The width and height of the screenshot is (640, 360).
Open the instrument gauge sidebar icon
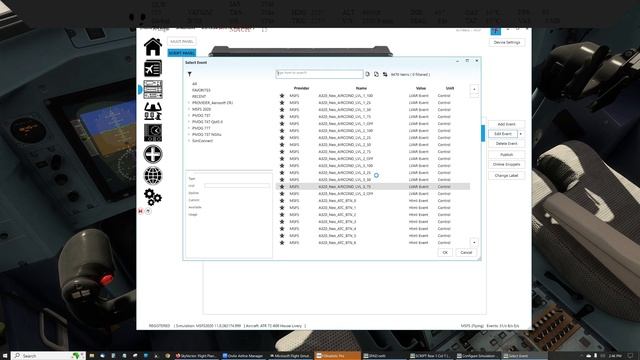[153, 133]
